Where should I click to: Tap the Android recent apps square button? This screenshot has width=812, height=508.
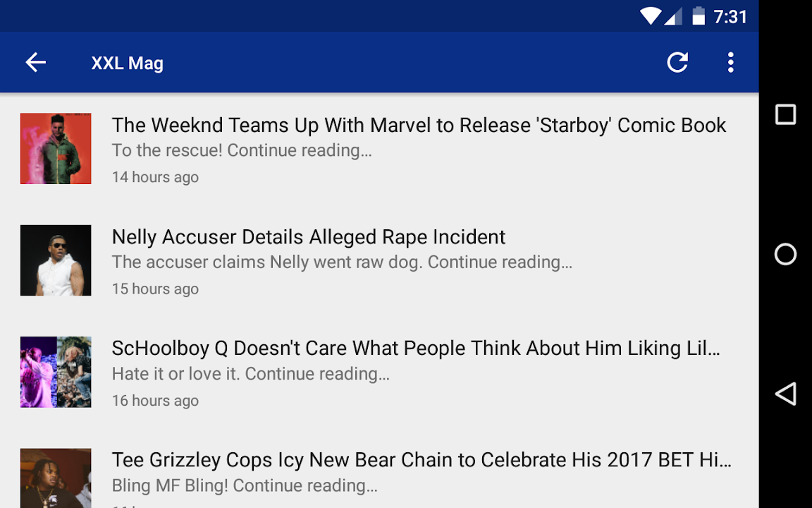(785, 114)
